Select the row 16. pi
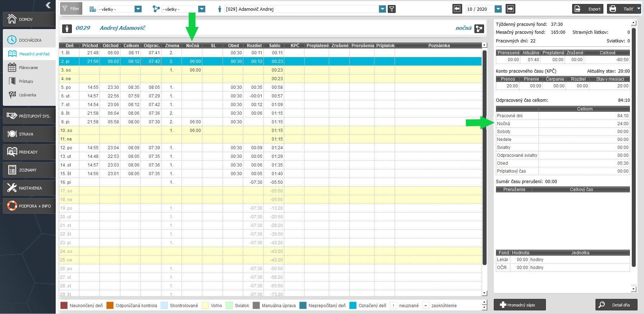The image size is (644, 314). pos(270,182)
